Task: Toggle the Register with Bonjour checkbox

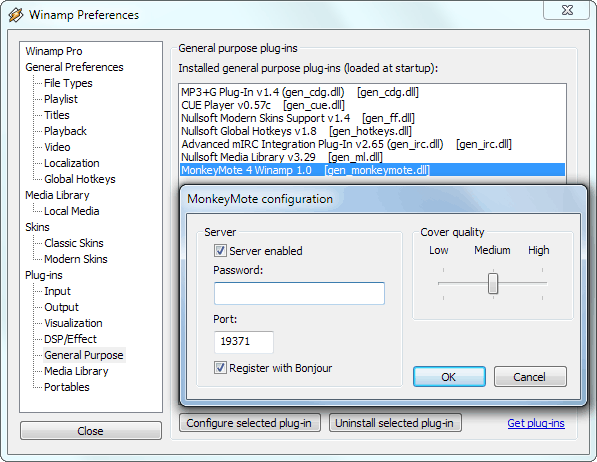Action: [x=220, y=368]
